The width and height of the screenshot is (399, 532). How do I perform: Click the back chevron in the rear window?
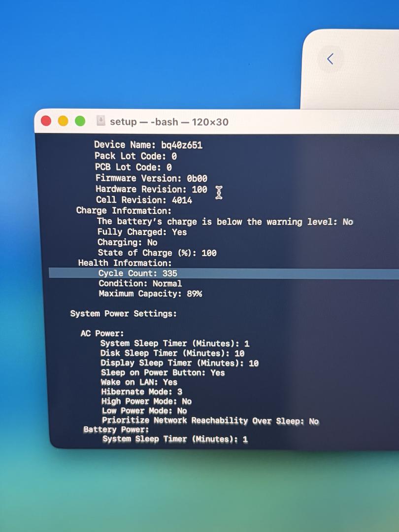(330, 59)
